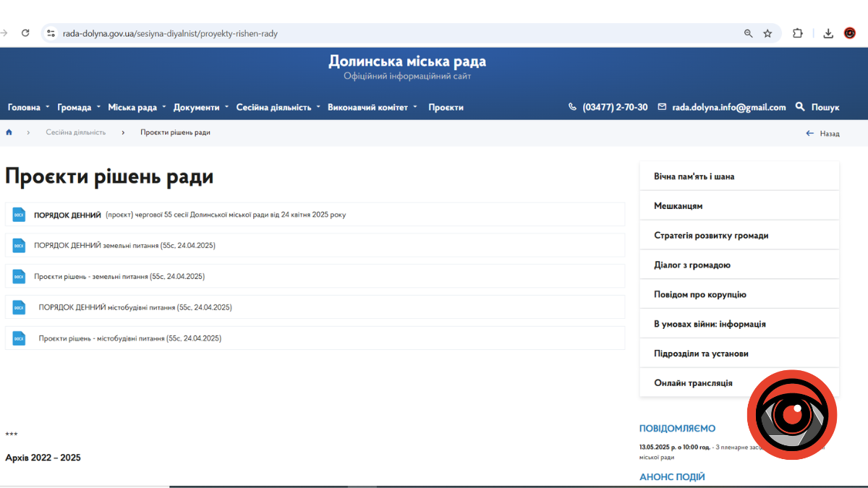Open browser downloads icon
Image resolution: width=868 pixels, height=488 pixels.
coord(828,33)
